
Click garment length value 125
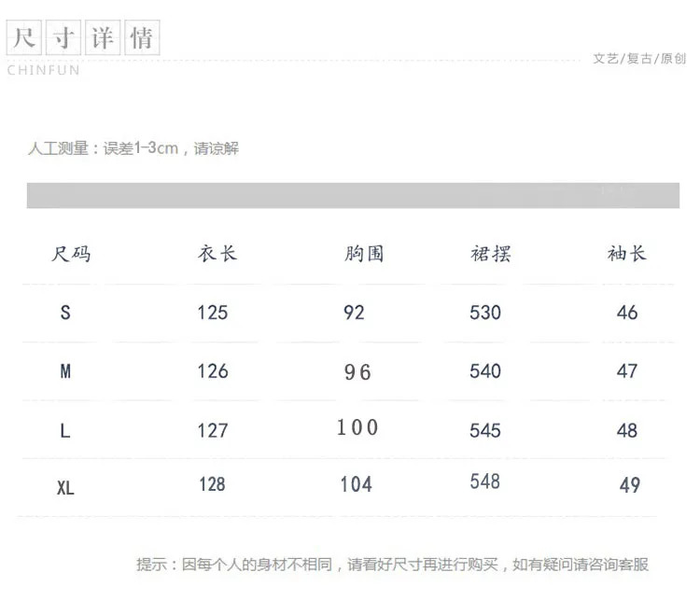(213, 313)
